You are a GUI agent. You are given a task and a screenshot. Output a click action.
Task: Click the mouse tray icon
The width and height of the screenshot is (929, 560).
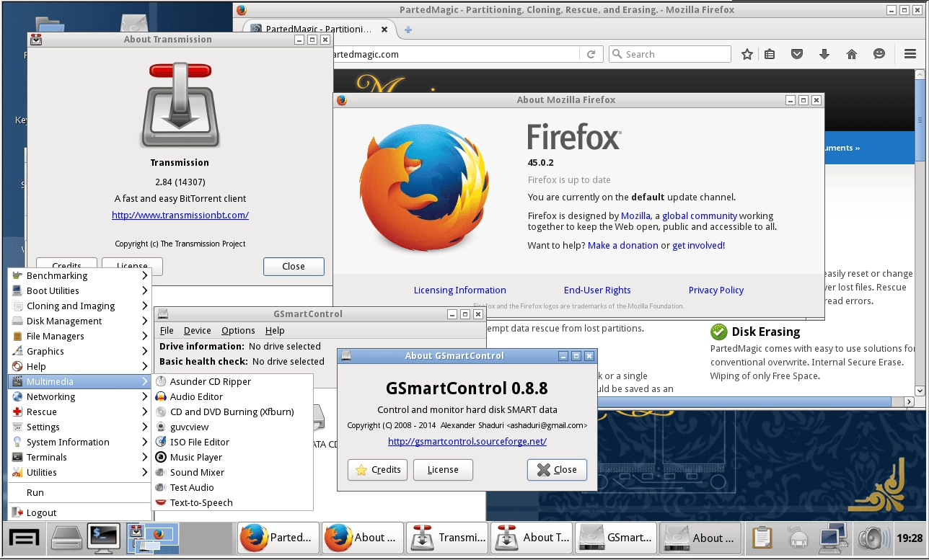coord(798,538)
